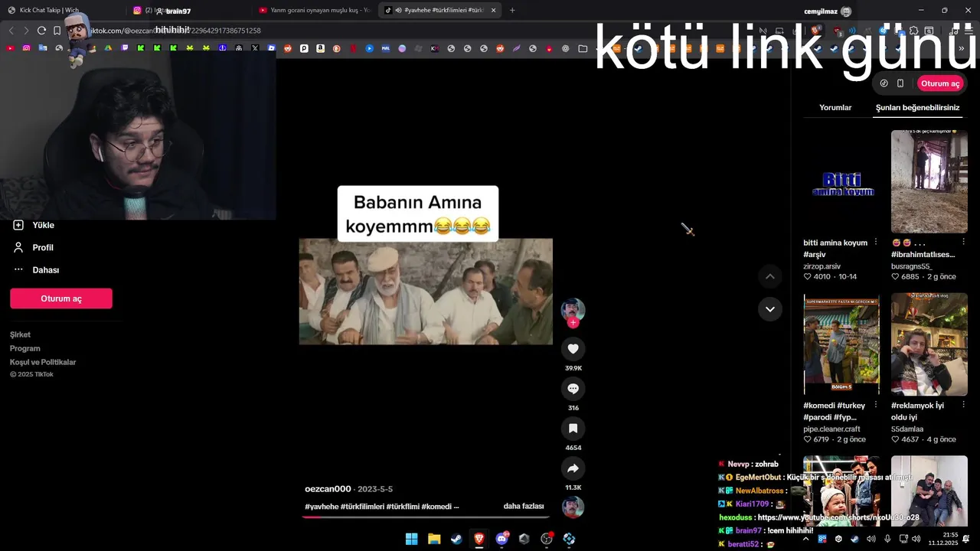This screenshot has width=980, height=551.
Task: Go back with the browser back arrow
Action: pos(11,31)
